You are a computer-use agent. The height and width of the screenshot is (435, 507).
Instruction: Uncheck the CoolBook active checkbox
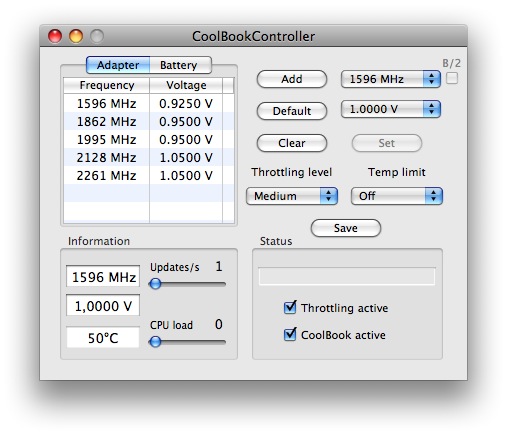290,334
